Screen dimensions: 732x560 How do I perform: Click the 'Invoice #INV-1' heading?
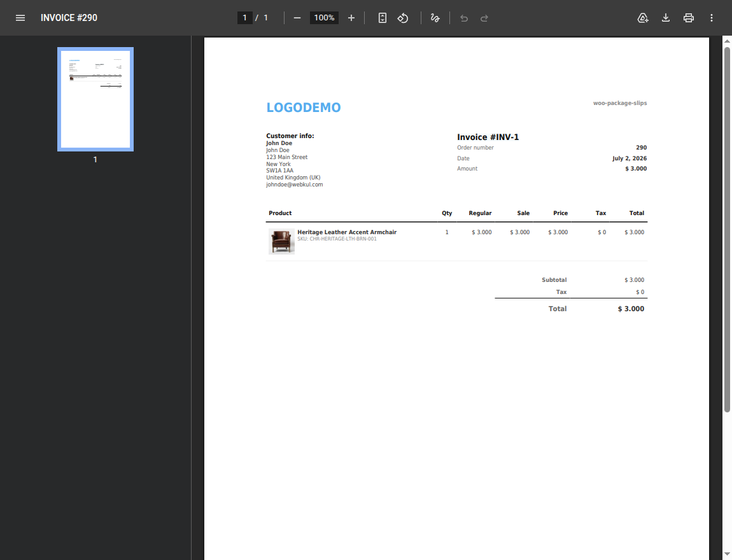[488, 137]
